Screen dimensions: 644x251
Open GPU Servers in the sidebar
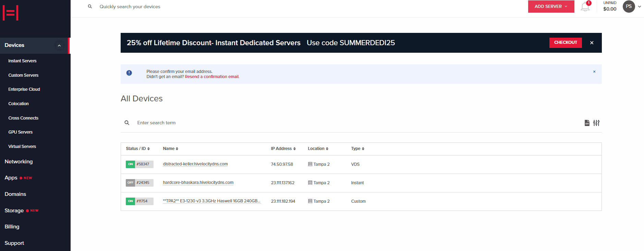click(x=21, y=132)
